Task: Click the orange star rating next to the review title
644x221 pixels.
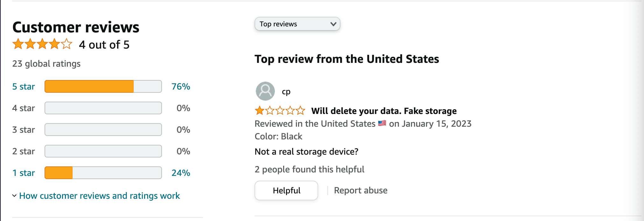Action: click(x=279, y=111)
